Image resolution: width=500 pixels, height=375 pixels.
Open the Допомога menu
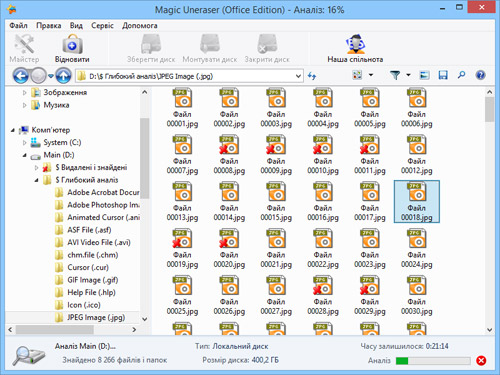point(139,26)
